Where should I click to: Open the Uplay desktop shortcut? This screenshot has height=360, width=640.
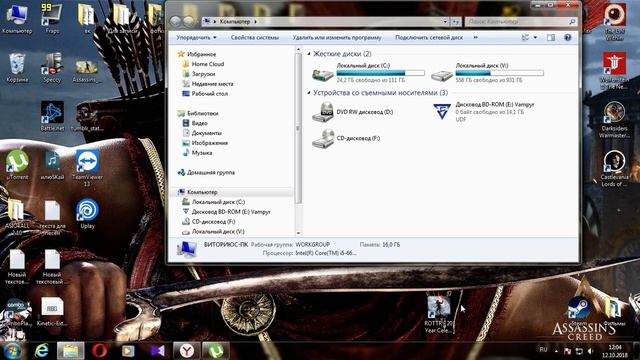(87, 214)
